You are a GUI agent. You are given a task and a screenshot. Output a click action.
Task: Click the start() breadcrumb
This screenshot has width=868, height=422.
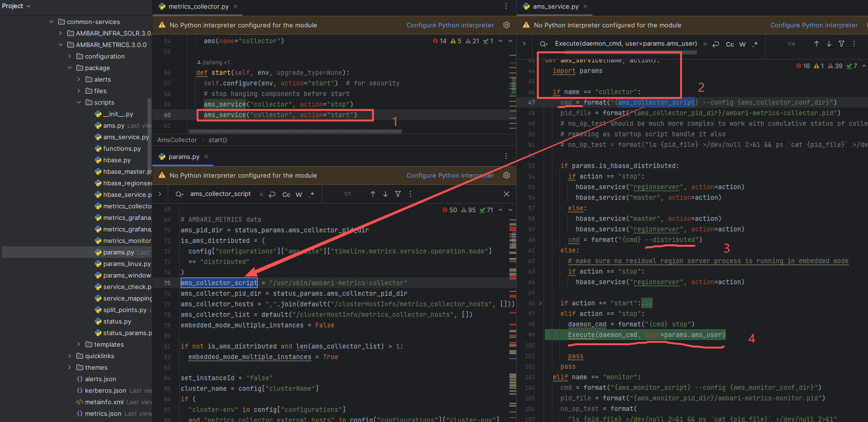tap(218, 140)
